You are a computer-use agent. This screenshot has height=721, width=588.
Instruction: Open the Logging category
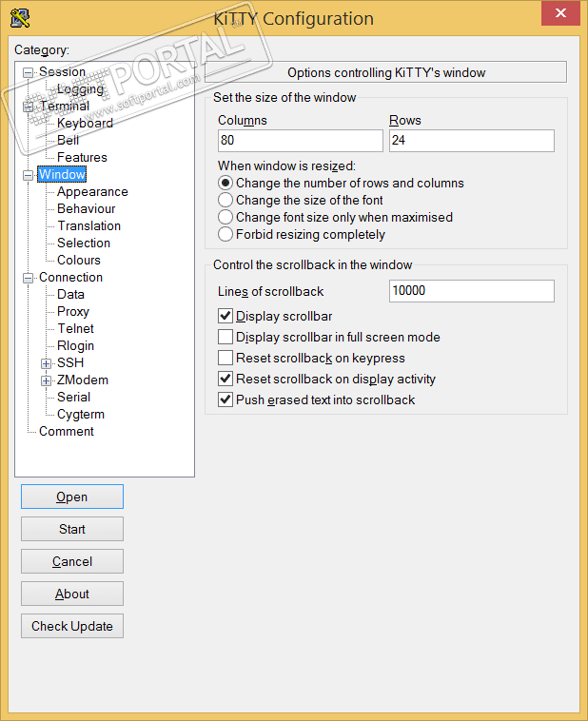click(x=81, y=88)
